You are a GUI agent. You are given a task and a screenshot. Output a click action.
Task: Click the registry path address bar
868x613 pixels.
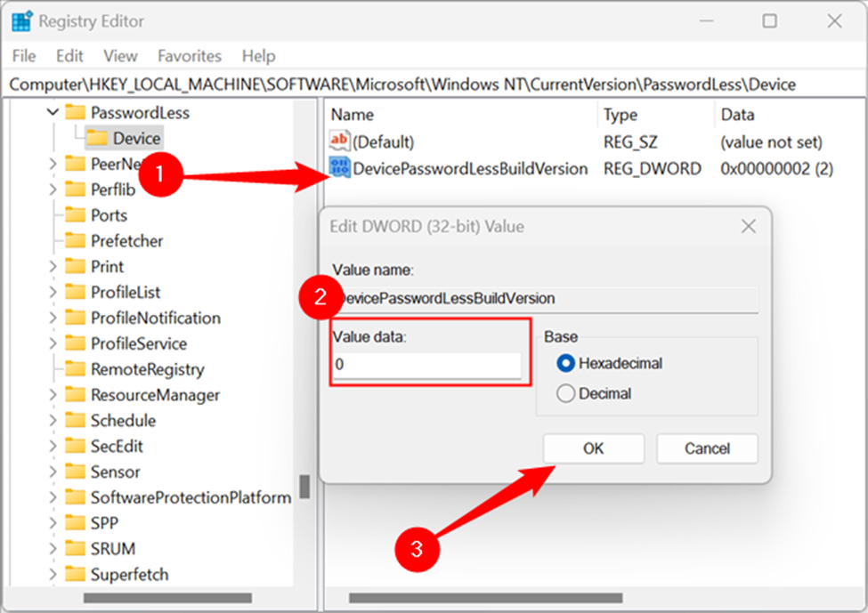click(x=434, y=85)
